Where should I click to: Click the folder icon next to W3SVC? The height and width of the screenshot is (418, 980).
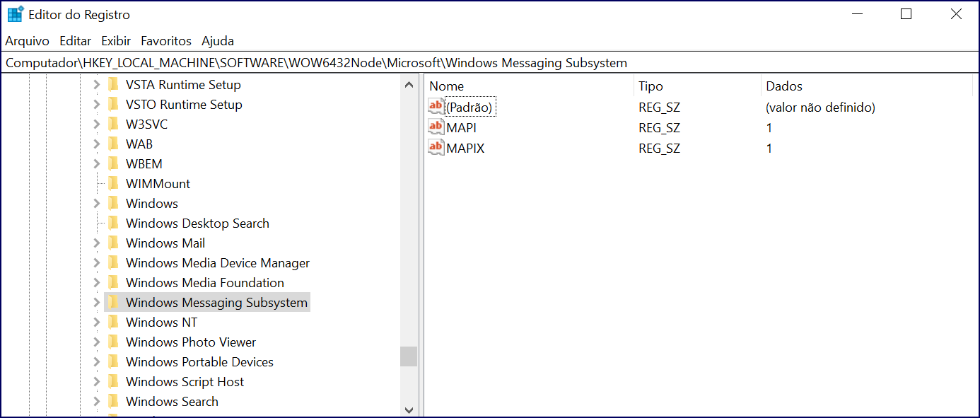[x=113, y=124]
